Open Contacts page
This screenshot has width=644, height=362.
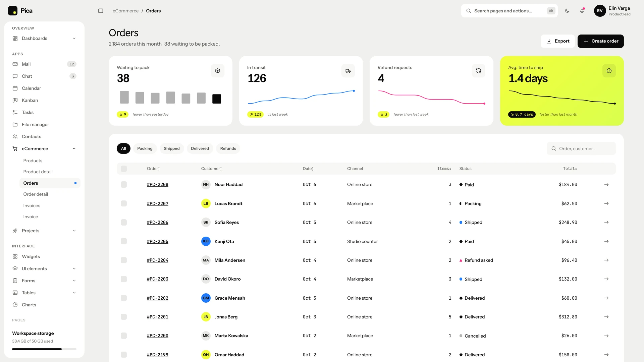coord(44,136)
